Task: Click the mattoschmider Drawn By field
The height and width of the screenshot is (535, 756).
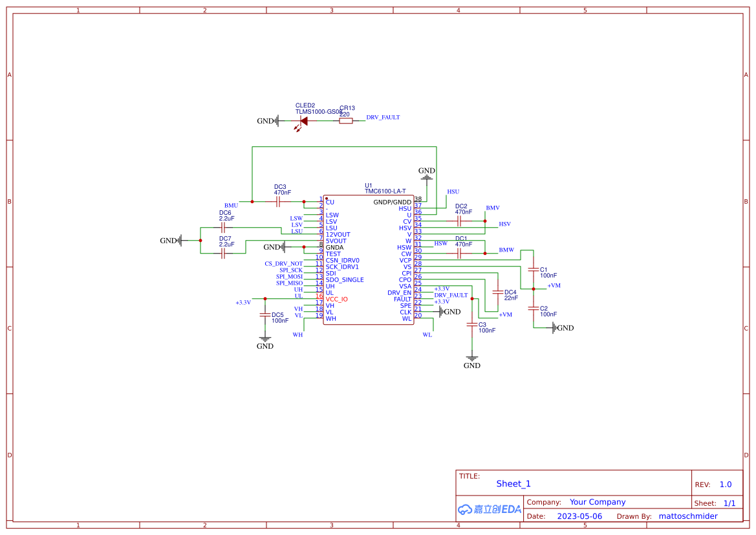Action: [688, 516]
